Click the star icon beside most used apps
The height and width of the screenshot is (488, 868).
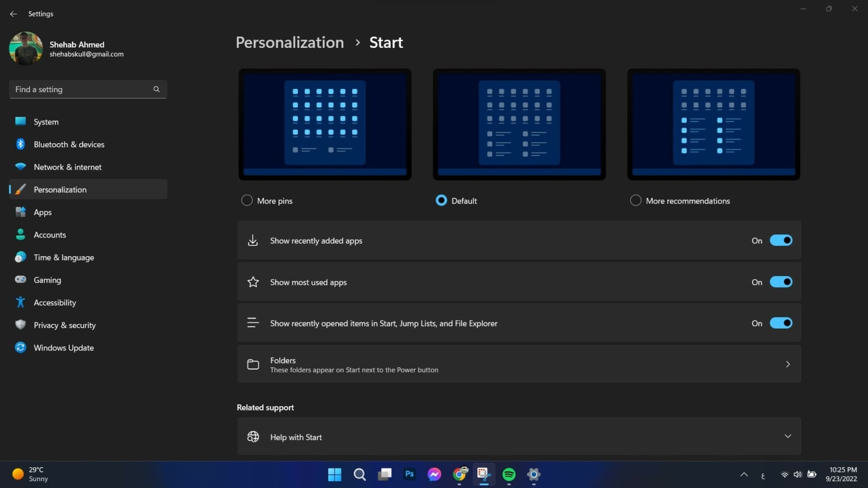point(253,282)
